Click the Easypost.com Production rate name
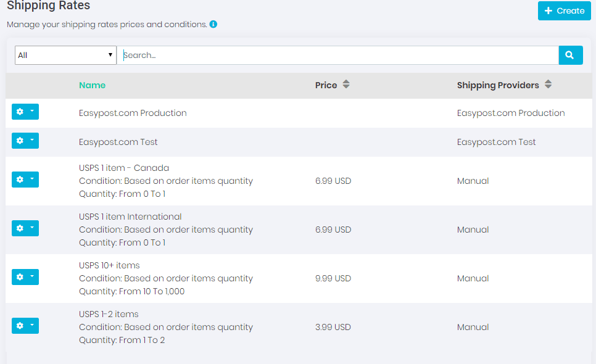596x364 pixels. [x=133, y=113]
